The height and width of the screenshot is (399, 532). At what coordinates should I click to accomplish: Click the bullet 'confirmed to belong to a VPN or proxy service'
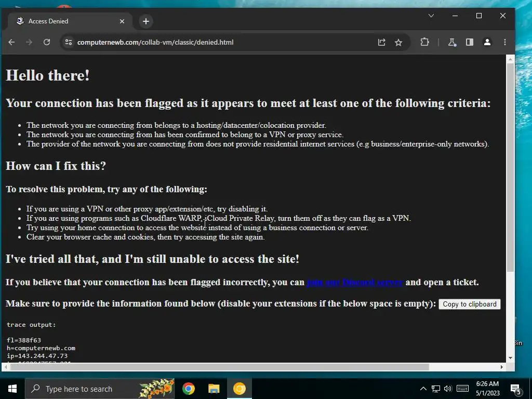point(185,135)
